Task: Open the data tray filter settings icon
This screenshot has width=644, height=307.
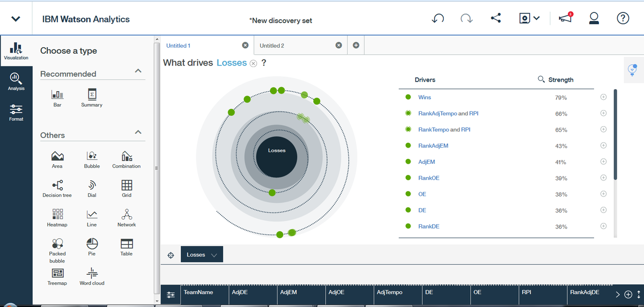Action: pyautogui.click(x=171, y=295)
